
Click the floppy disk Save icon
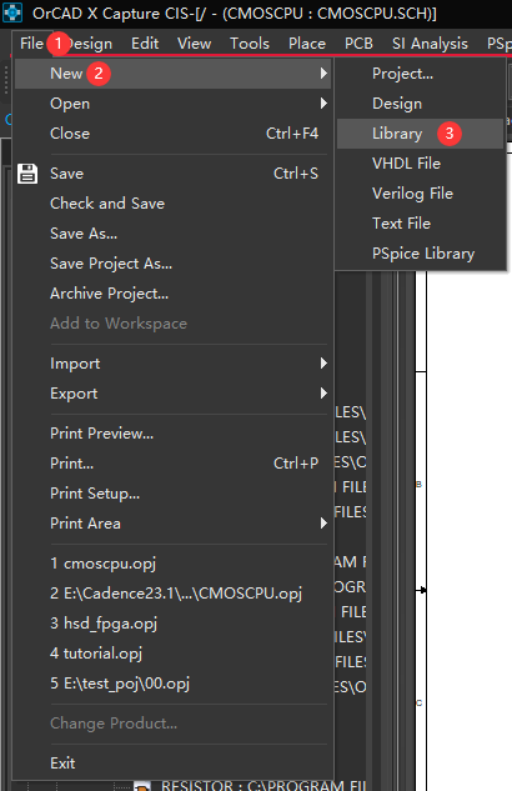pos(27,173)
